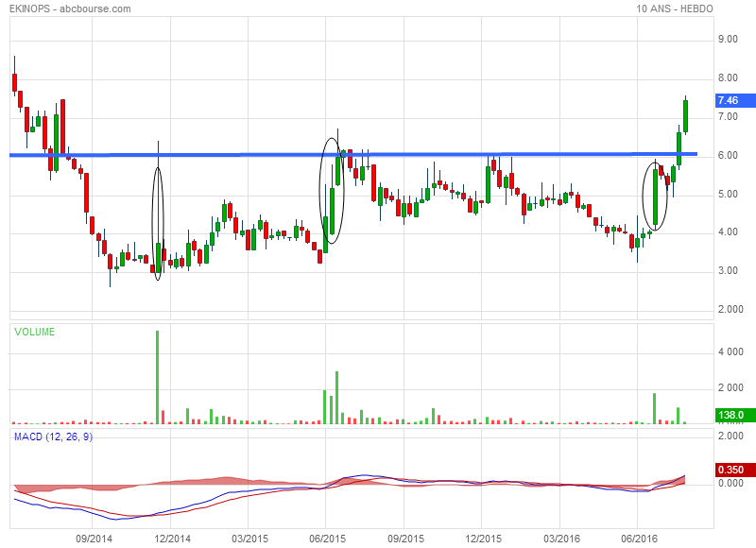The image size is (756, 548).
Task: Click the tallest green volume bar near 12/2014
Action: click(x=157, y=377)
